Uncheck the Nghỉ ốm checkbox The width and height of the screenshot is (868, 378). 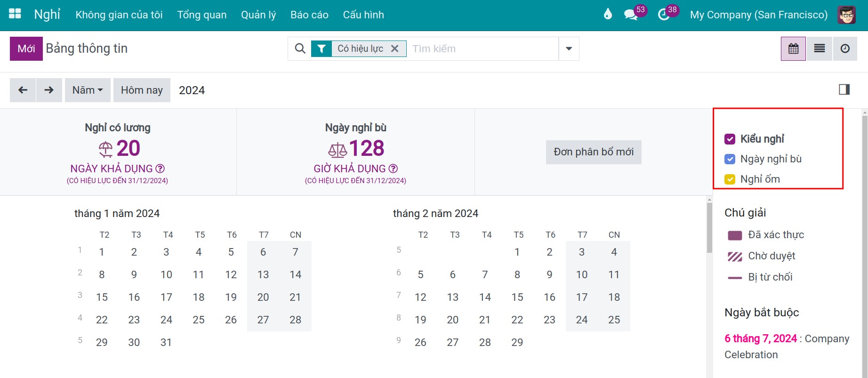(730, 179)
